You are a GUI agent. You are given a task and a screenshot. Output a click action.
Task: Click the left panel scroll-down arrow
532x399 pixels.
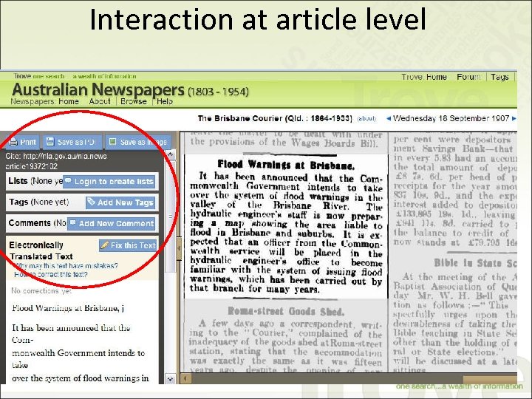coord(170,379)
